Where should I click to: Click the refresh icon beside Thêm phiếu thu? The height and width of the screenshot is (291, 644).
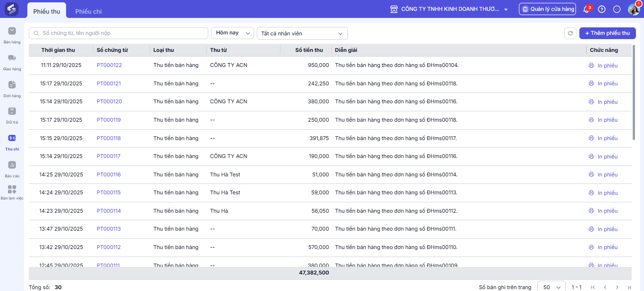pyautogui.click(x=570, y=33)
